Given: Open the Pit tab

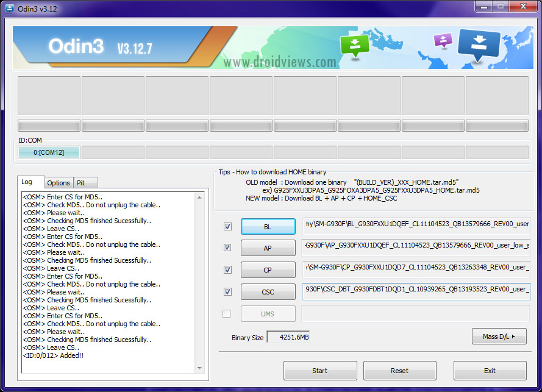Looking at the screenshot, I should pyautogui.click(x=80, y=183).
